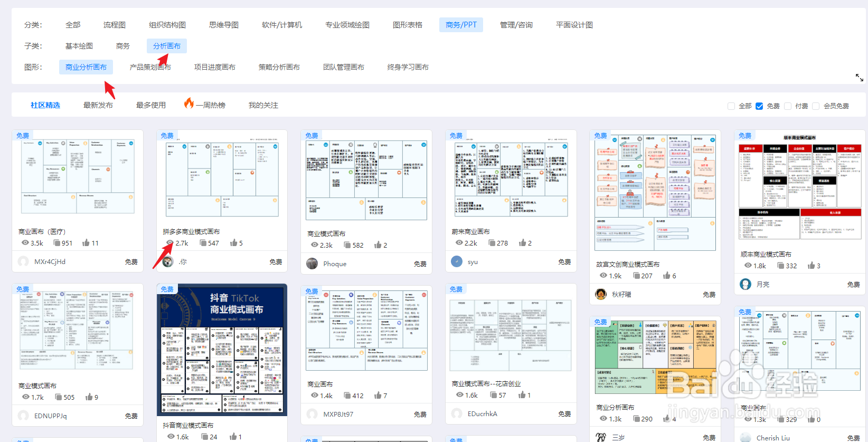The width and height of the screenshot is (868, 442).
Task: Click the copies icon next to 412
Action: tap(347, 396)
